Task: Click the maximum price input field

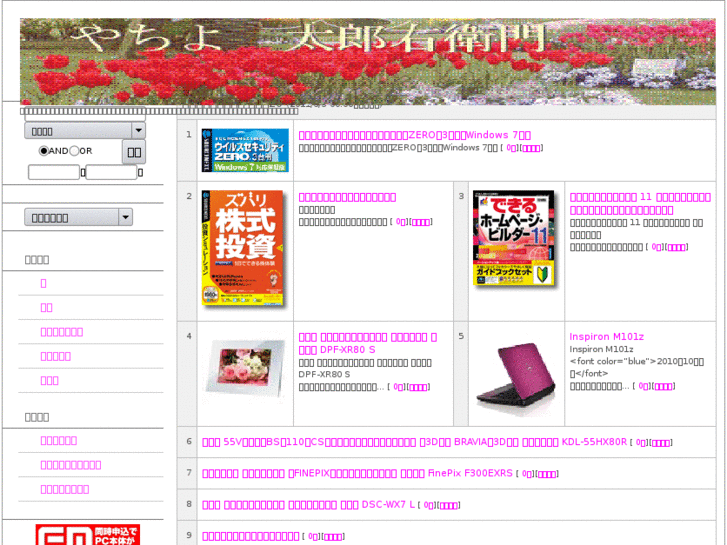Action: pyautogui.click(x=111, y=173)
